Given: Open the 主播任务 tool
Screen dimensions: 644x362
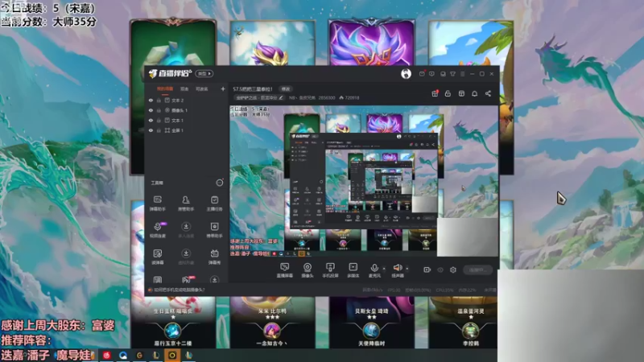Looking at the screenshot, I should tap(214, 204).
